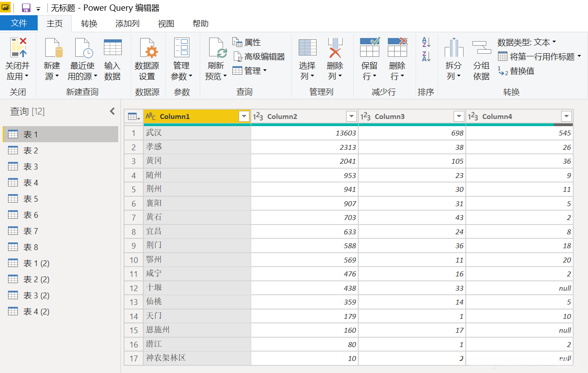Click the Group By (分组依据) icon

point(481,47)
